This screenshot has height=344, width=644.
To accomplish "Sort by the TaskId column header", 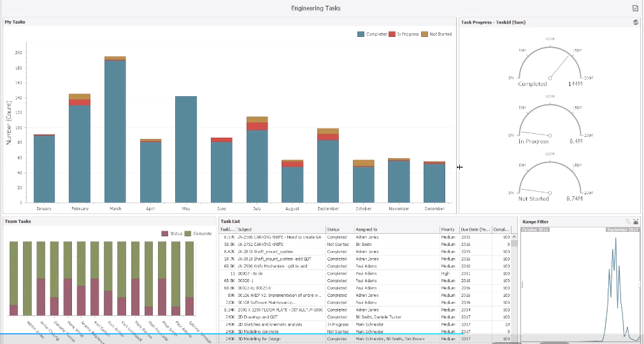I will [227, 229].
